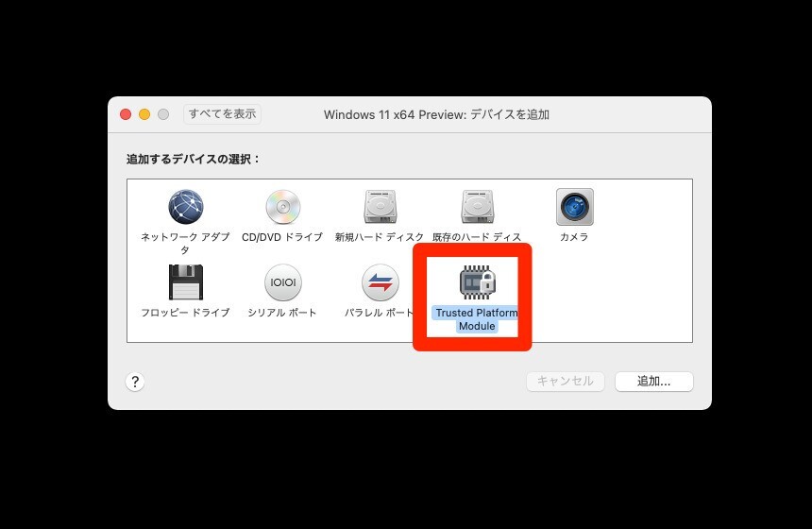The image size is (812, 529).
Task: Click the CD/DVD ドライブ label
Action: [282, 237]
